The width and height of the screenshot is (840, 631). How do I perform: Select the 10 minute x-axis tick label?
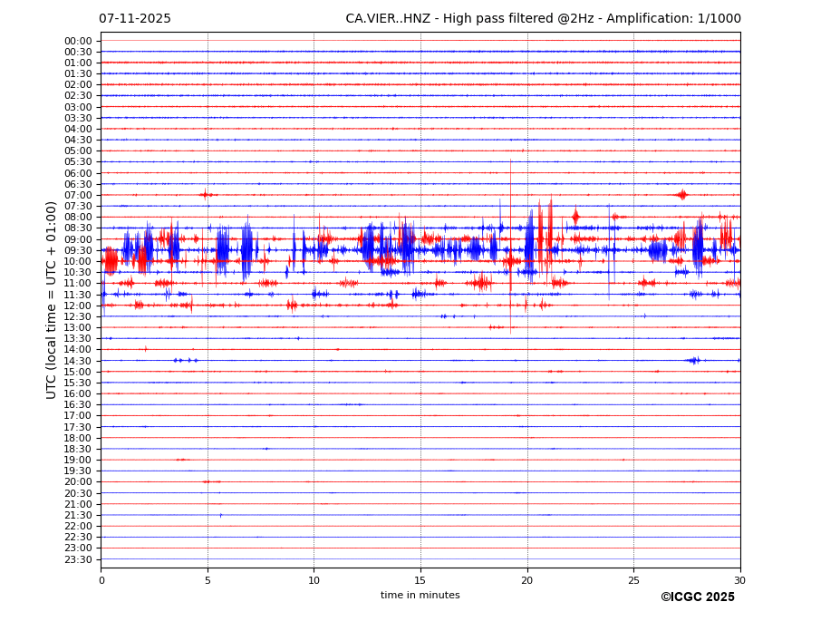click(314, 580)
